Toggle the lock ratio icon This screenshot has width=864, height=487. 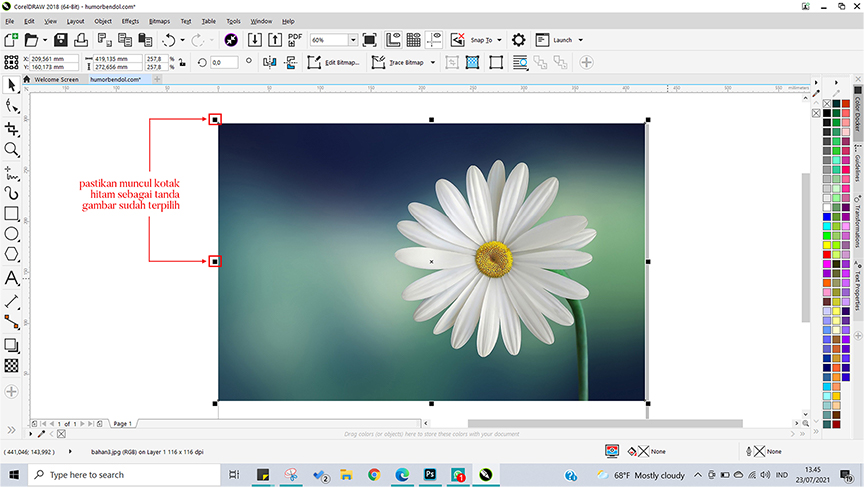click(x=182, y=62)
